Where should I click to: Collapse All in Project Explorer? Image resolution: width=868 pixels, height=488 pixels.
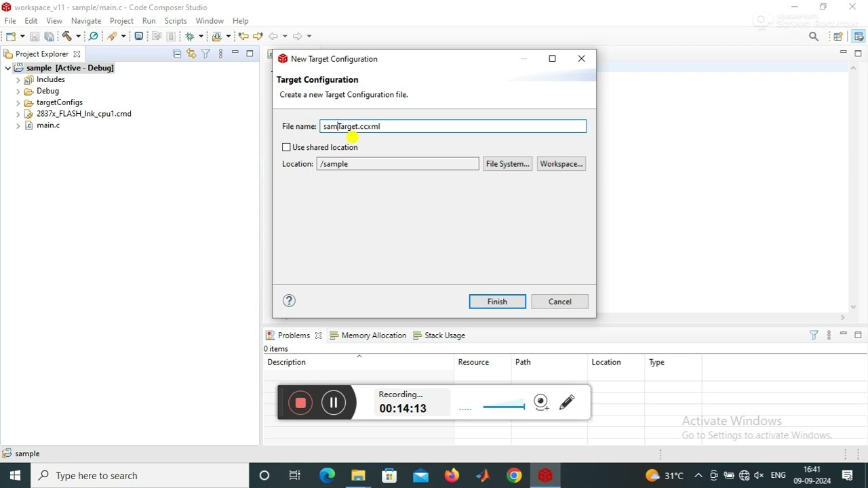177,54
